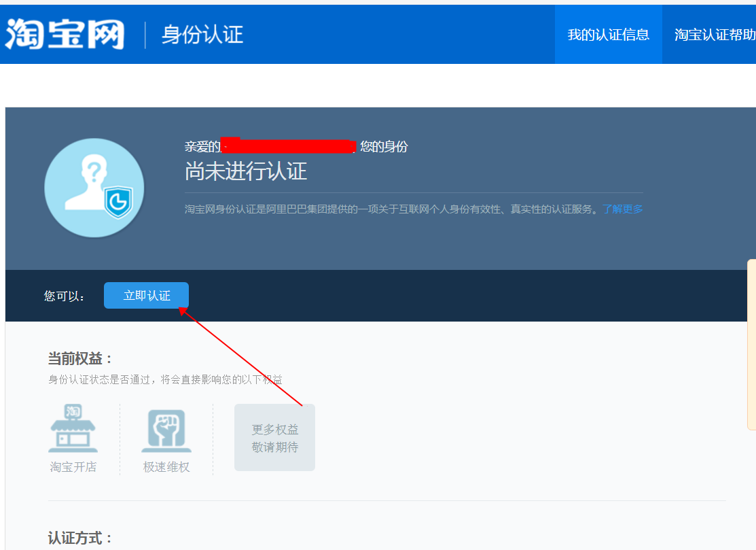Click the 尚未进行认证 status text

click(246, 171)
